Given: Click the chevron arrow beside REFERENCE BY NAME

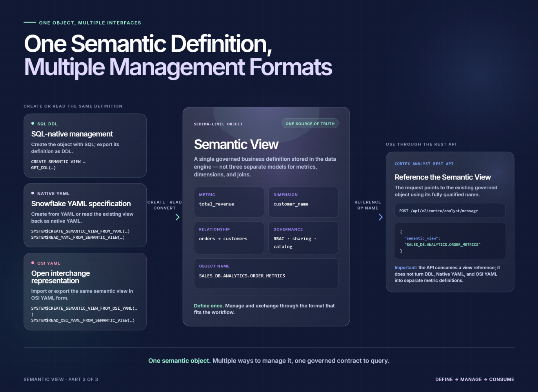Looking at the screenshot, I should pyautogui.click(x=380, y=217).
